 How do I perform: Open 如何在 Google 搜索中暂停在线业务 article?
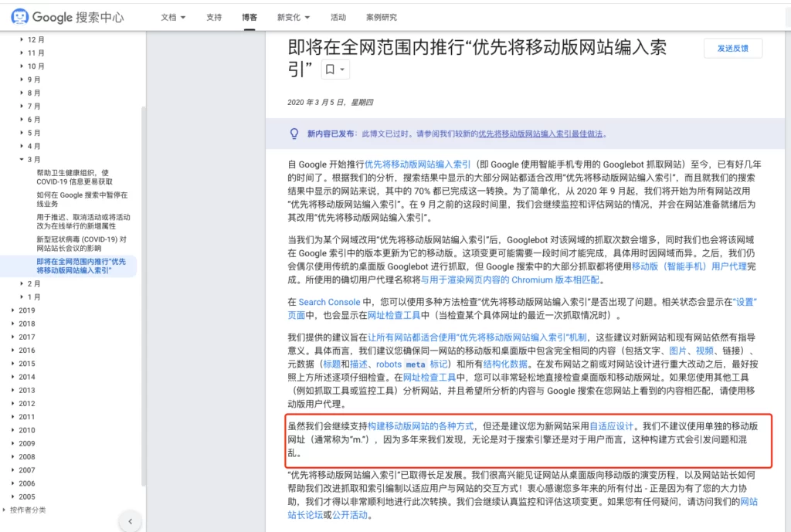pyautogui.click(x=82, y=199)
